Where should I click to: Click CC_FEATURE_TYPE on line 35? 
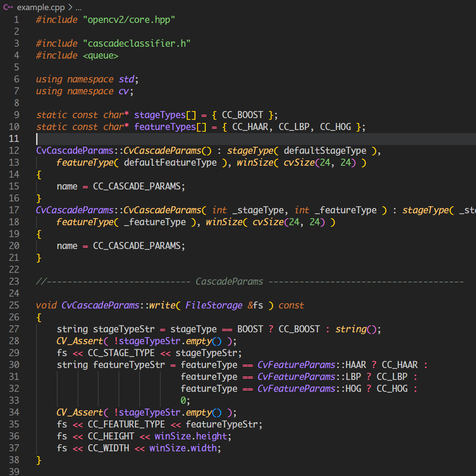coord(126,424)
